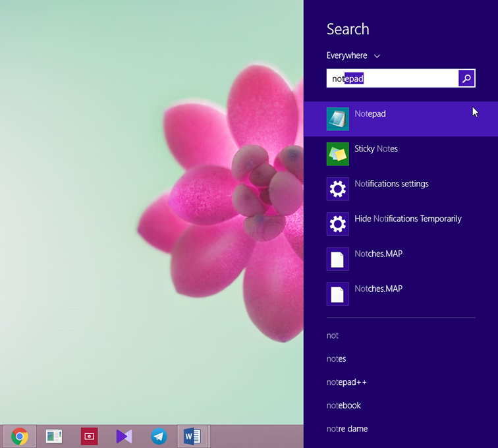Click the chevron next to Everywhere
Image resolution: width=498 pixels, height=448 pixels.
click(377, 56)
